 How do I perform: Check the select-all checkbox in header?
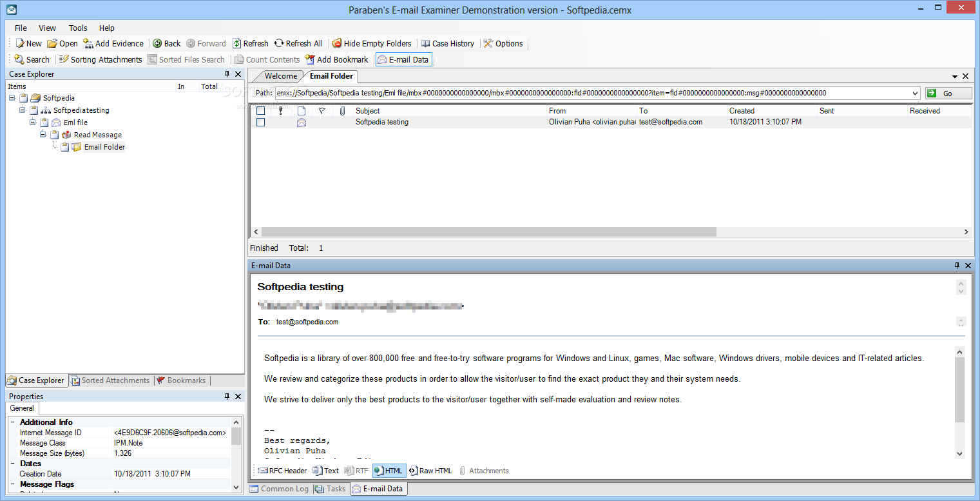(260, 111)
